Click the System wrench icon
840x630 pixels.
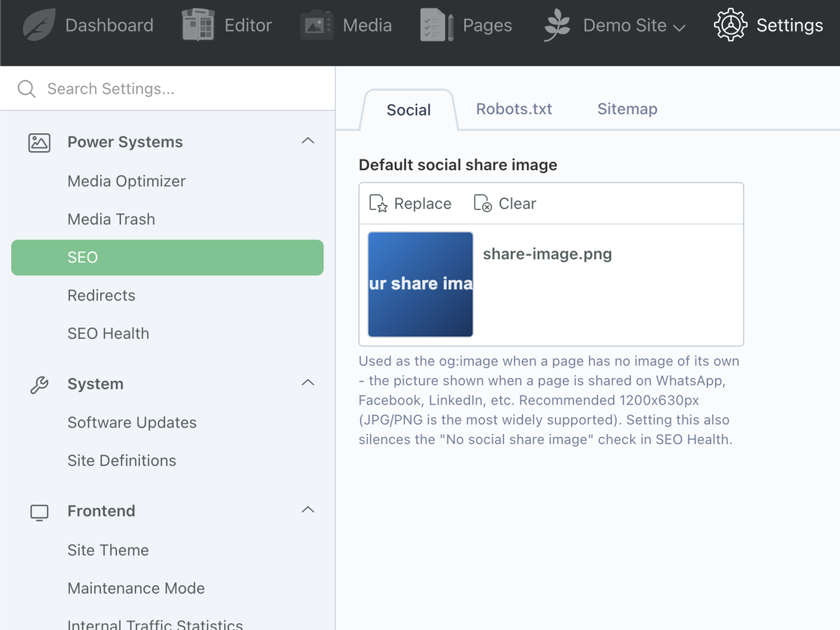click(x=39, y=384)
